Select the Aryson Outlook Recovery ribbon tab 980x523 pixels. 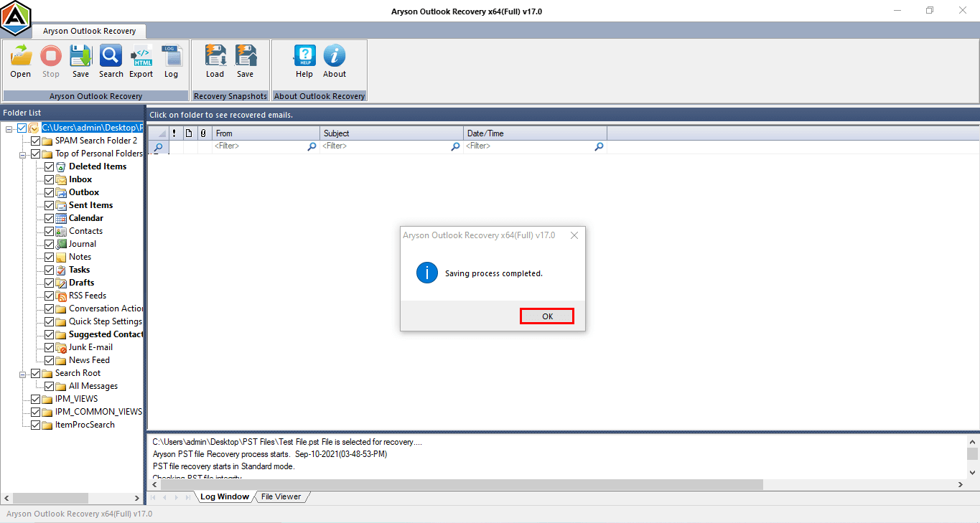89,32
